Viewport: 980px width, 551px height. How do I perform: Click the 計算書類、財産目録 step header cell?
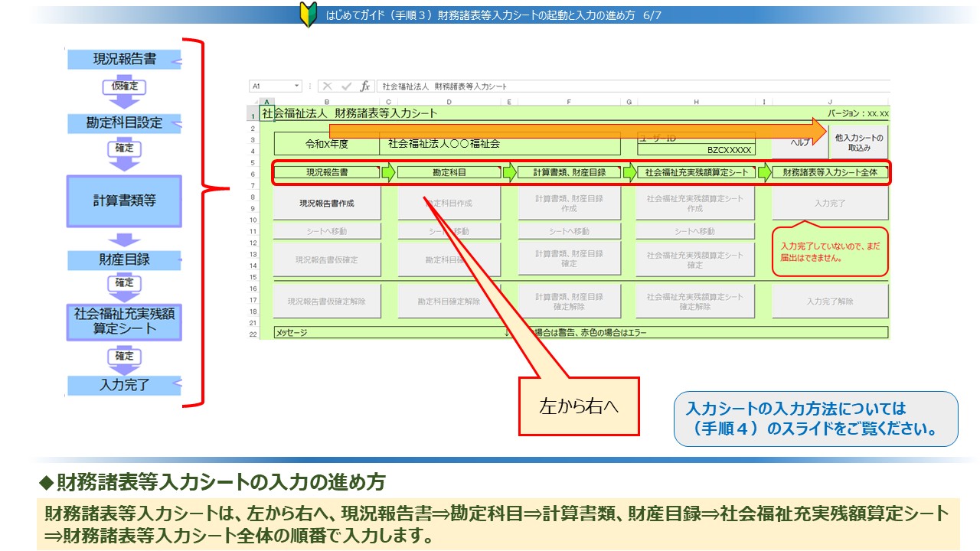click(x=569, y=173)
